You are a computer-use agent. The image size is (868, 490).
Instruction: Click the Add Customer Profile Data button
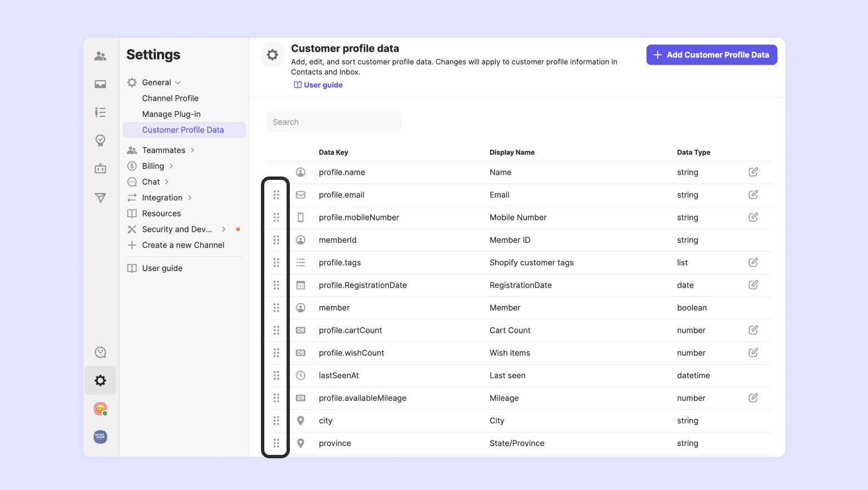tap(711, 55)
